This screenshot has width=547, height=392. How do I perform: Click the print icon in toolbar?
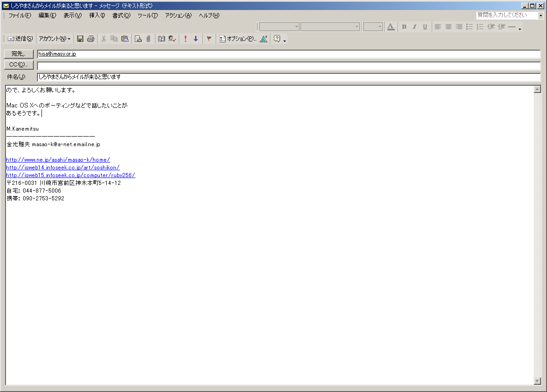pos(91,39)
